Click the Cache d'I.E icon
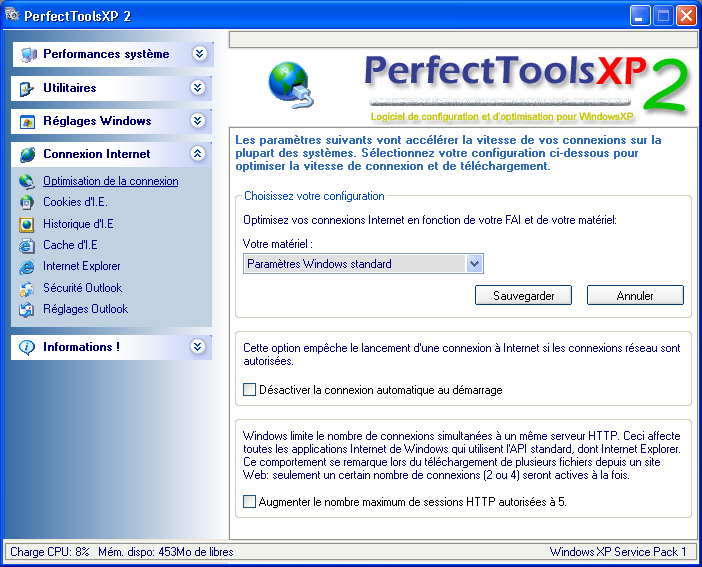The width and height of the screenshot is (702, 567). click(x=26, y=245)
